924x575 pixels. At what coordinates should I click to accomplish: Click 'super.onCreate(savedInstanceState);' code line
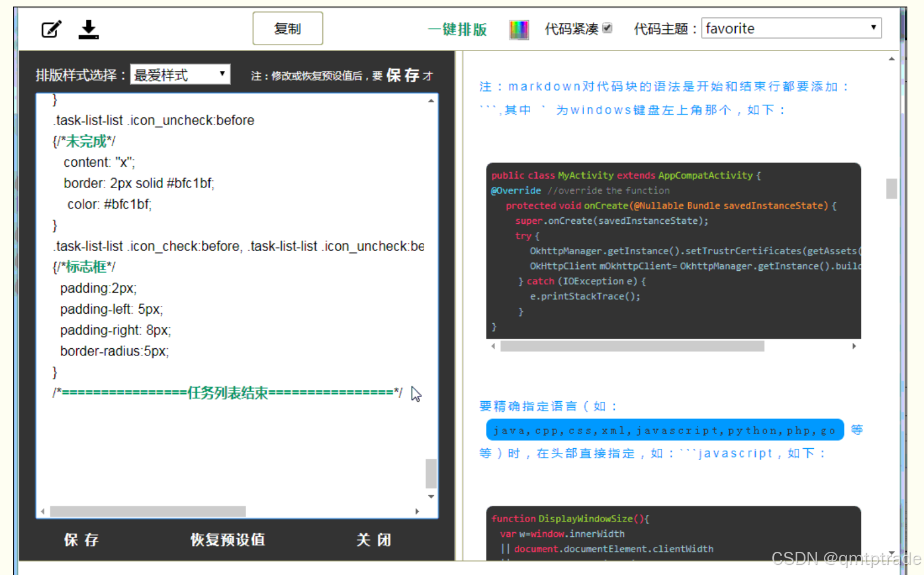pos(612,221)
